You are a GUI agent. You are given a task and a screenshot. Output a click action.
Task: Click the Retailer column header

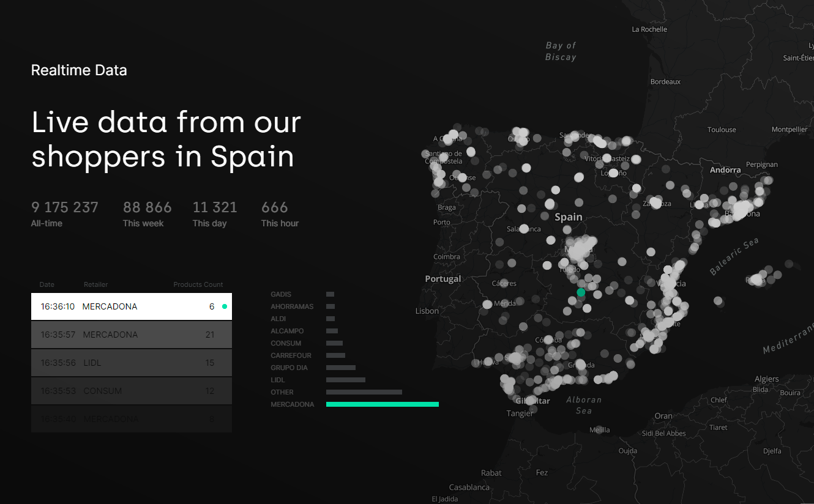(95, 284)
